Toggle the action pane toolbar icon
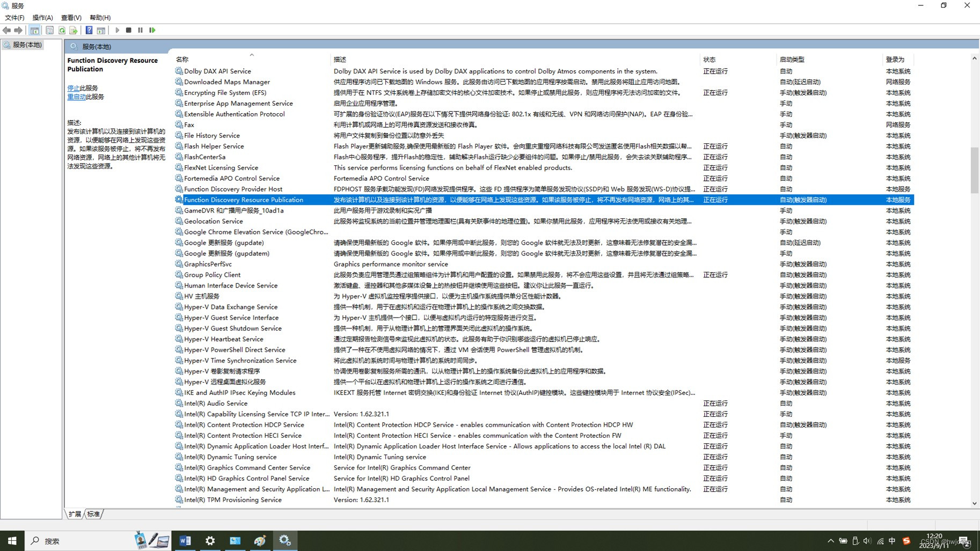This screenshot has width=980, height=551. (101, 30)
